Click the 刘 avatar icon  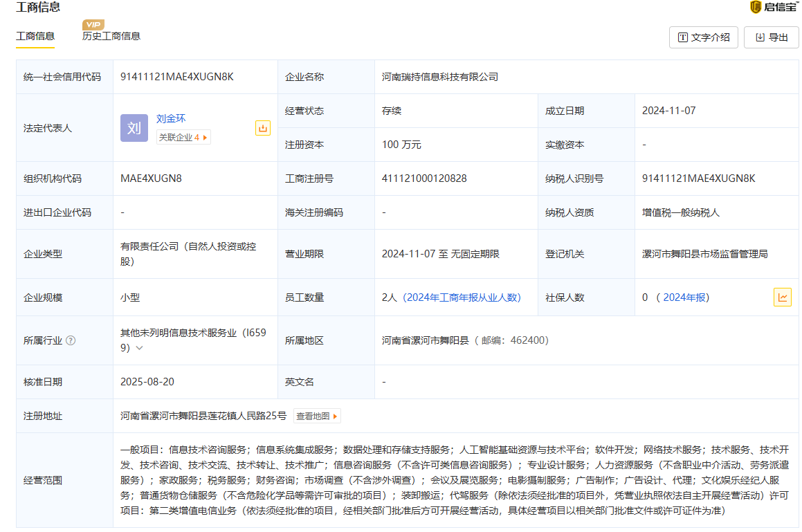(x=134, y=128)
